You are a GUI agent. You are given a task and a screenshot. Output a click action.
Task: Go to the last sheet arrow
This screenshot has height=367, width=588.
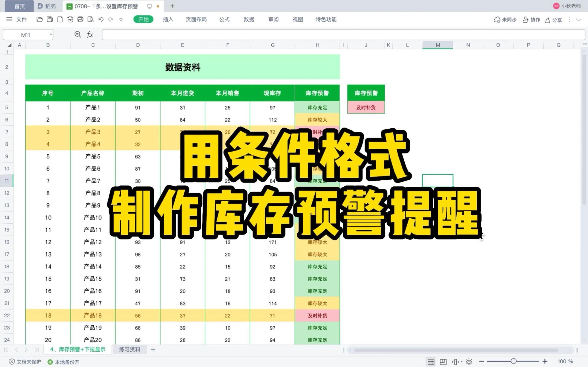pyautogui.click(x=37, y=349)
